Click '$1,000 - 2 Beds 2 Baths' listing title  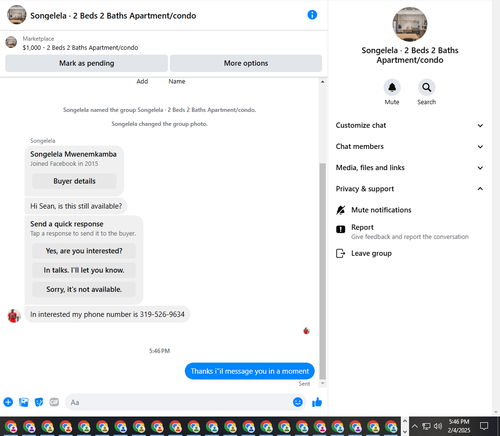click(x=80, y=48)
